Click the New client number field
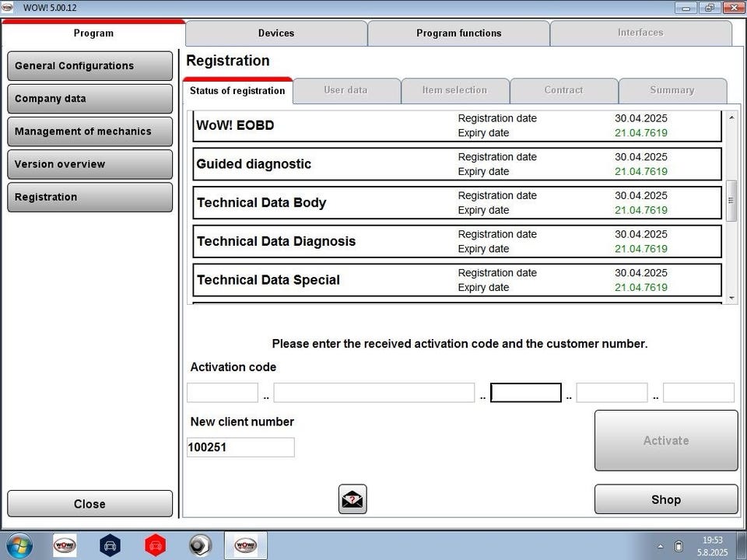This screenshot has height=560, width=747. click(x=240, y=447)
